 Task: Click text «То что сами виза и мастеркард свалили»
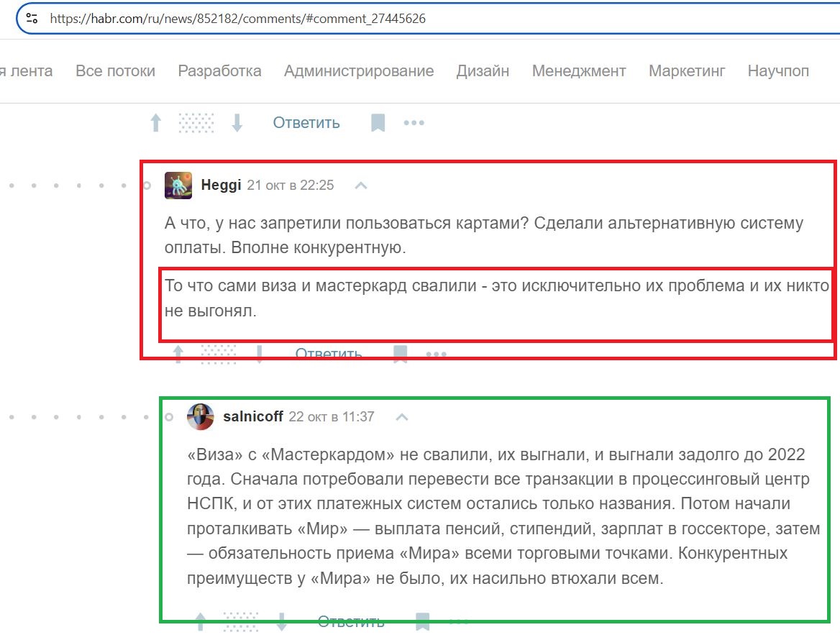(320, 286)
